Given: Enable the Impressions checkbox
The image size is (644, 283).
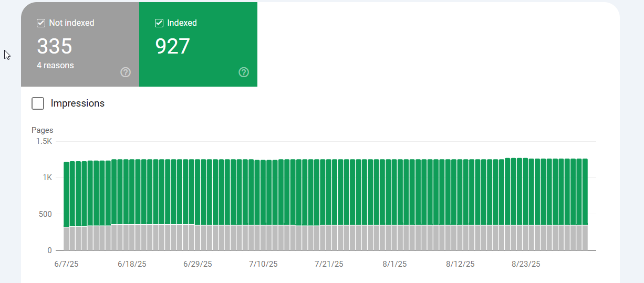Looking at the screenshot, I should tap(38, 103).
